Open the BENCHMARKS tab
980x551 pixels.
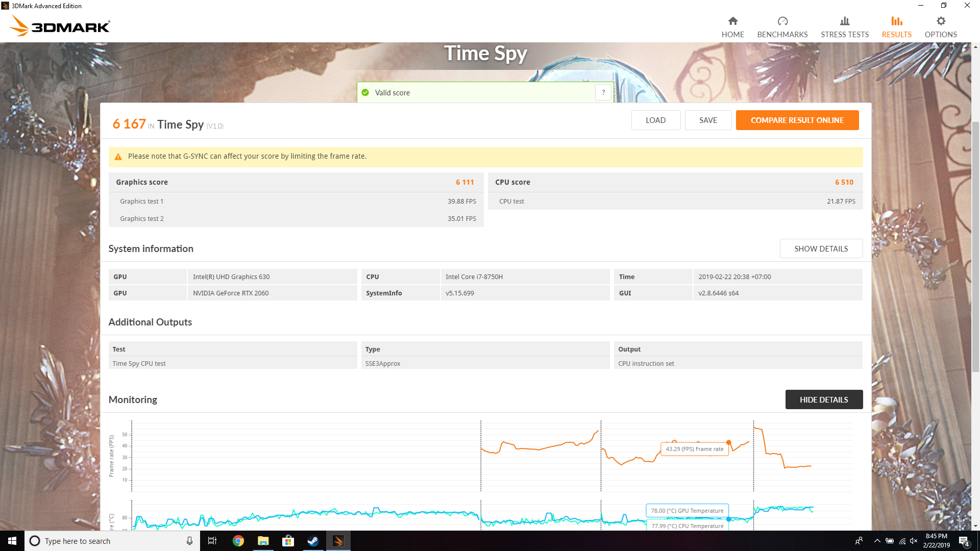tap(782, 27)
